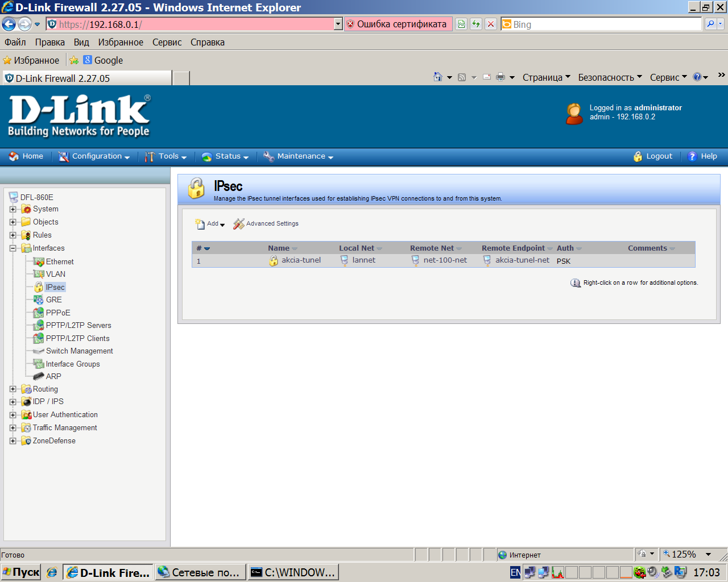Click the printer icon in command bar
Viewport: 728px width, 582px height.
click(x=500, y=77)
